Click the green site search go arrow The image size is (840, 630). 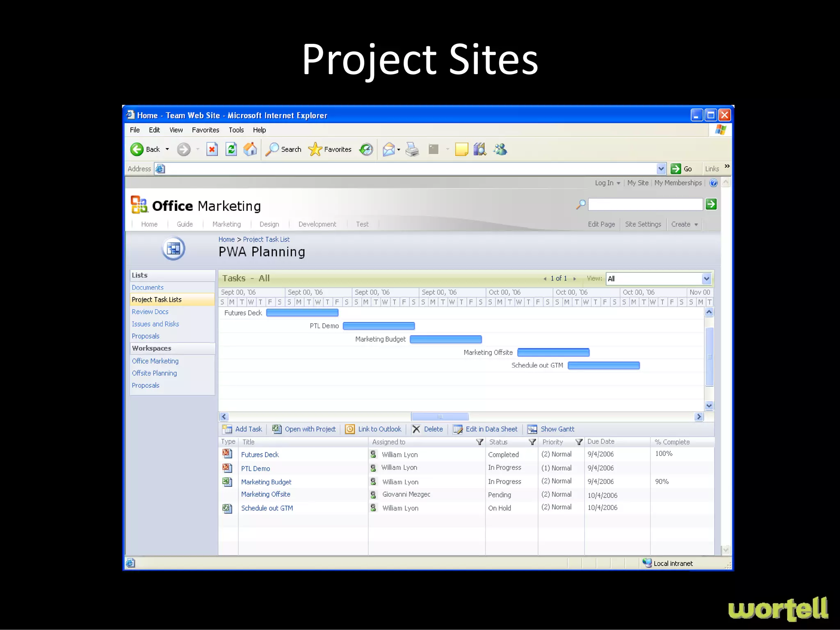711,204
